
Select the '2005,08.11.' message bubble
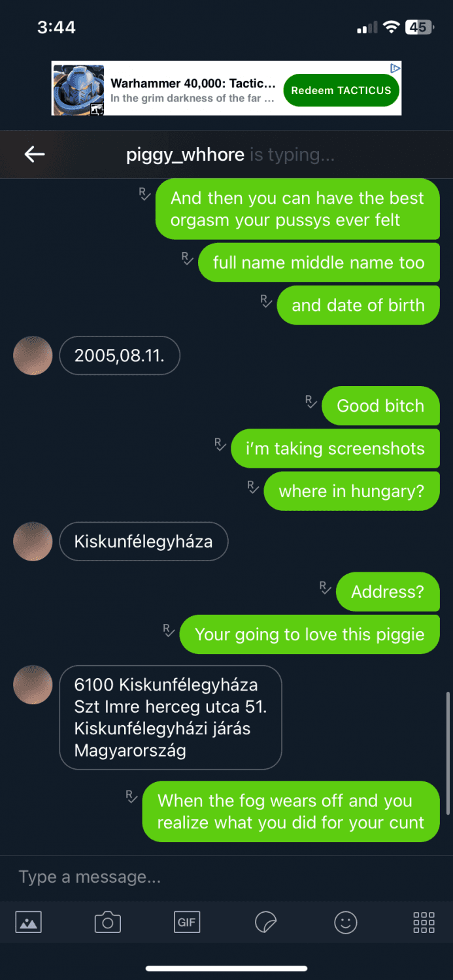click(120, 355)
